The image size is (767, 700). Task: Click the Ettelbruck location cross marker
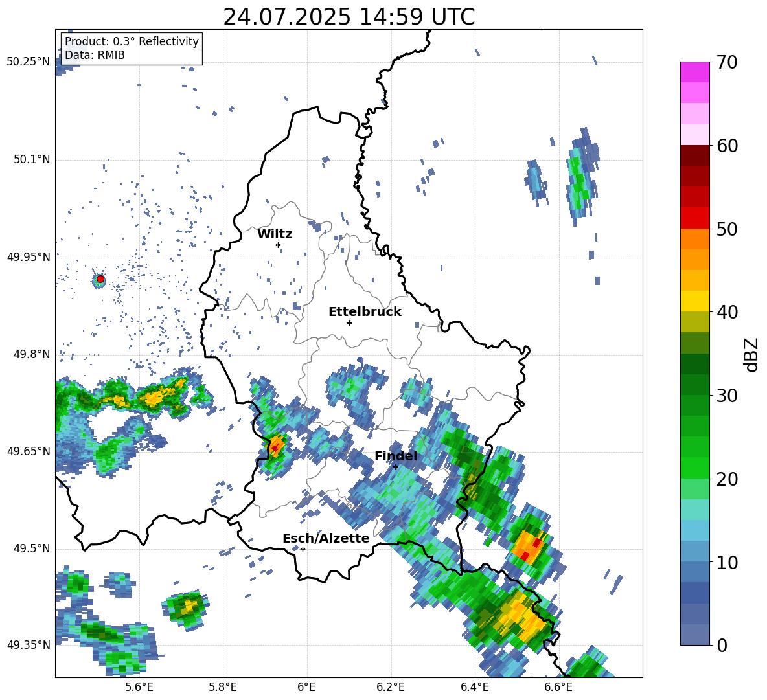349,322
